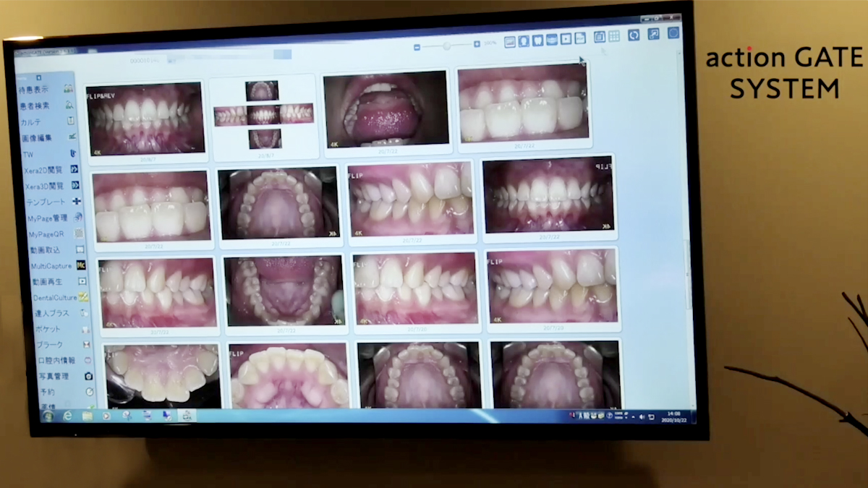The height and width of the screenshot is (488, 868).
Task: Switch to grid view icon
Action: point(614,36)
